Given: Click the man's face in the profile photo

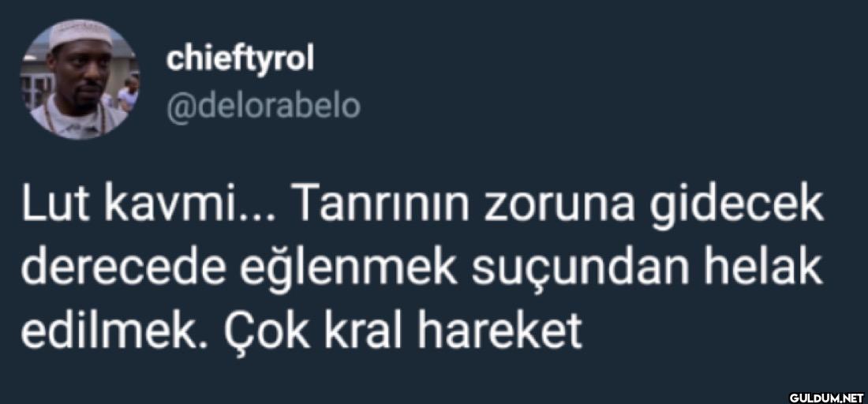Looking at the screenshot, I should pyautogui.click(x=77, y=77).
